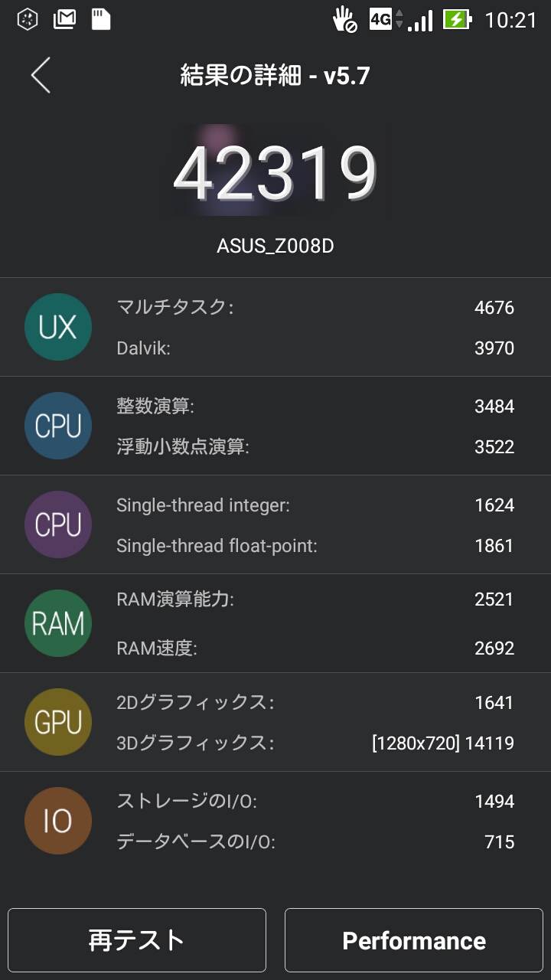Tap the 3Dグラフィックス result row
Image resolution: width=551 pixels, height=980 pixels.
(314, 743)
